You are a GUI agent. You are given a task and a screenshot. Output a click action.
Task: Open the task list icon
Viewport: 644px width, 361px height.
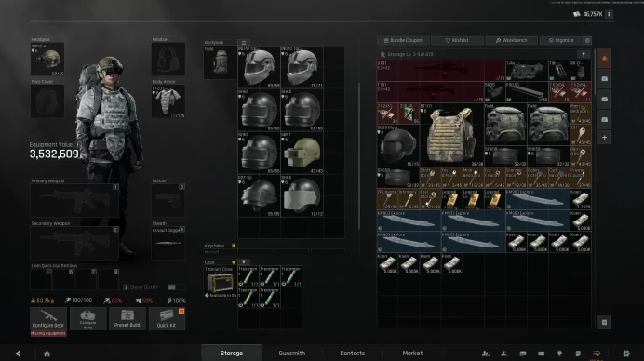(x=597, y=354)
